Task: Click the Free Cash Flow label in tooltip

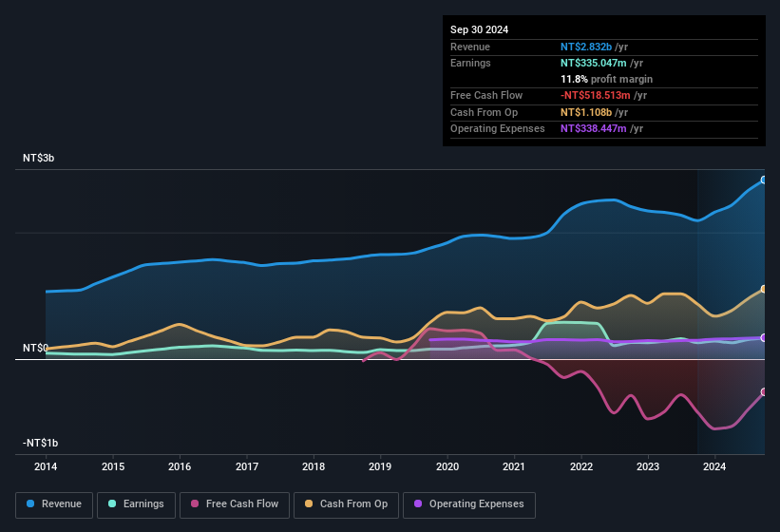Action: coord(486,95)
